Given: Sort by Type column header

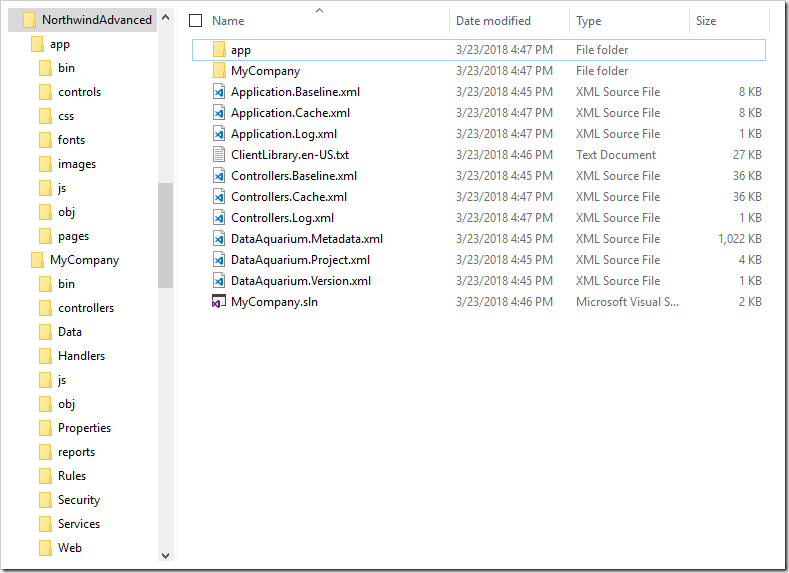Looking at the screenshot, I should (x=588, y=21).
